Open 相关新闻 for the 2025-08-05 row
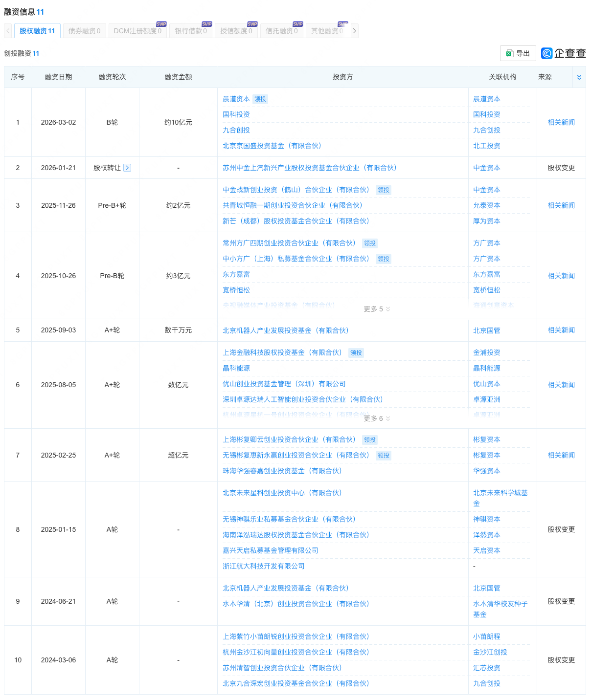Viewport: 591px width, 700px height. pyautogui.click(x=561, y=385)
